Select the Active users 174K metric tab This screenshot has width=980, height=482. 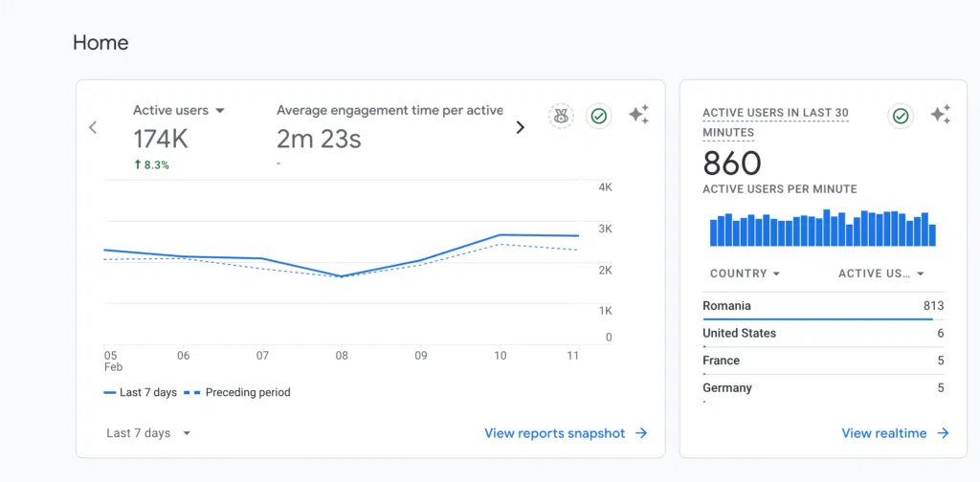[179, 136]
